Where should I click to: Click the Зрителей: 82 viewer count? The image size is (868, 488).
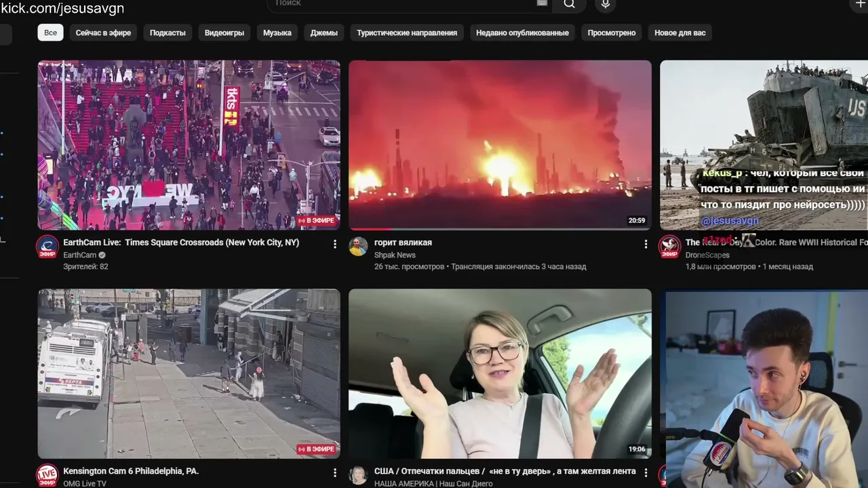pos(85,266)
